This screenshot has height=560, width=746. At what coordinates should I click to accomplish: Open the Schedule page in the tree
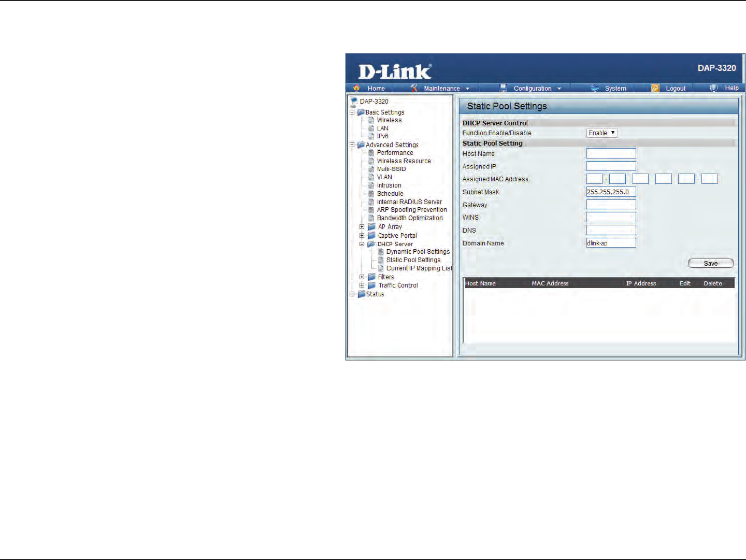390,194
